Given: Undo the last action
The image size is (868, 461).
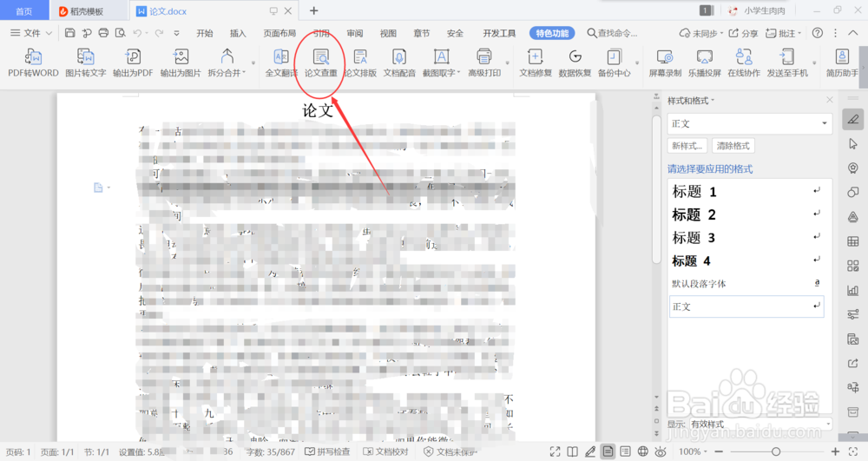Looking at the screenshot, I should (x=137, y=33).
